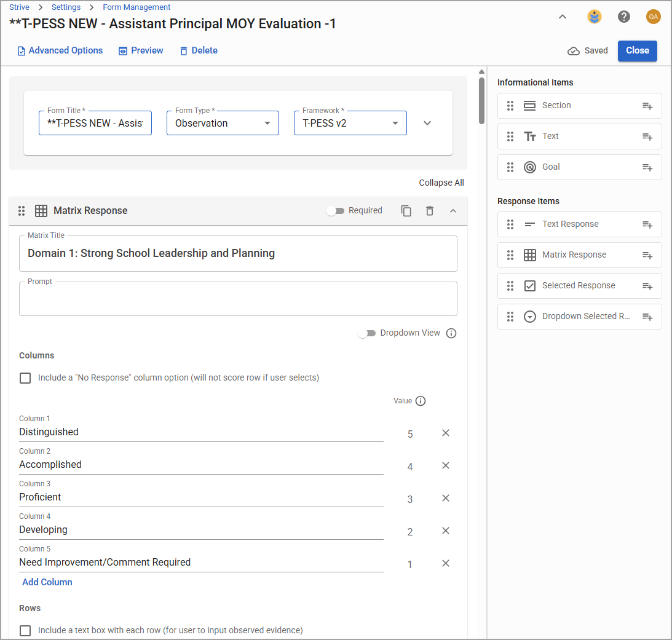Viewport: 672px width, 640px height.
Task: Toggle the Required switch
Action: tap(335, 211)
